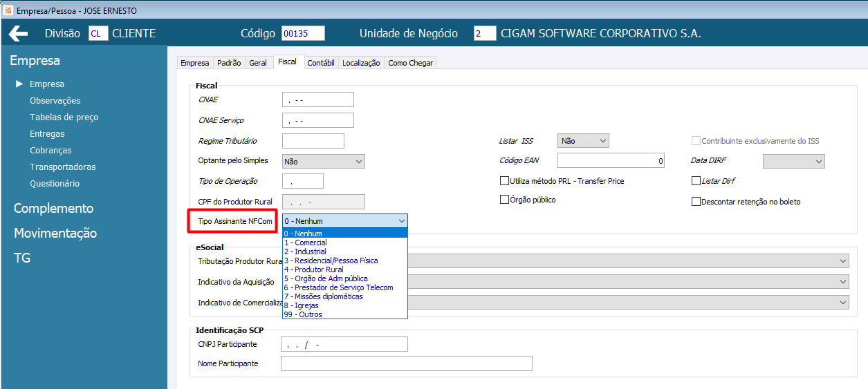Viewport: 868px width, 389px height.
Task: Click the Código field showing 00135
Action: pos(303,34)
